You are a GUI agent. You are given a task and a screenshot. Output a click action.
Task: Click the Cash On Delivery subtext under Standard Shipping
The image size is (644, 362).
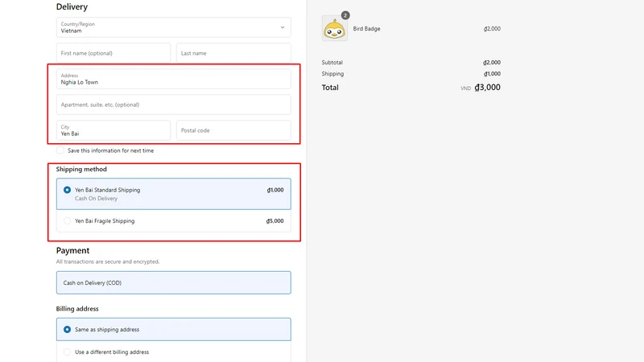pyautogui.click(x=96, y=198)
